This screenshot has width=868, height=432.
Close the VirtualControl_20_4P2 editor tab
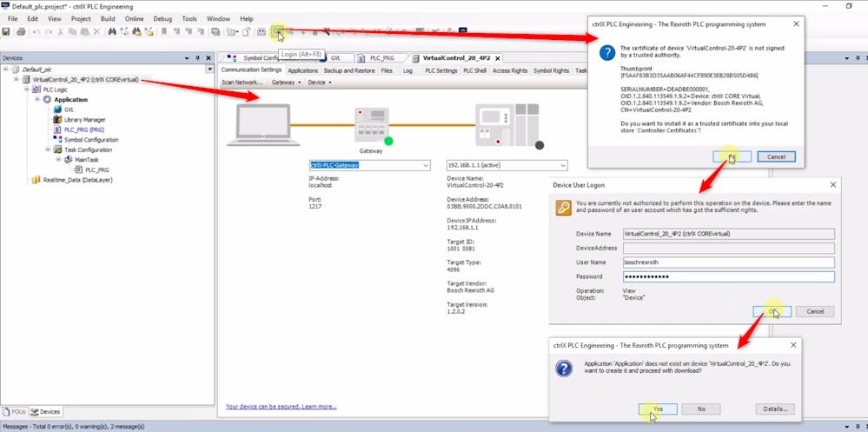[x=497, y=58]
